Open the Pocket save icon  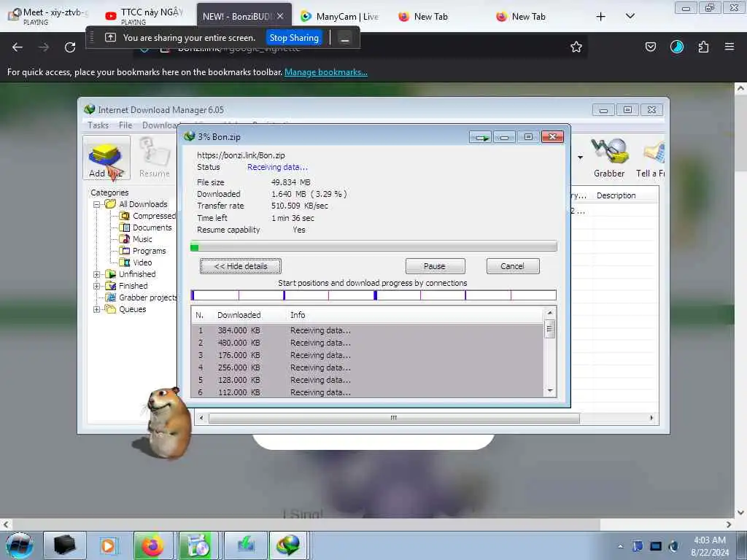[650, 47]
